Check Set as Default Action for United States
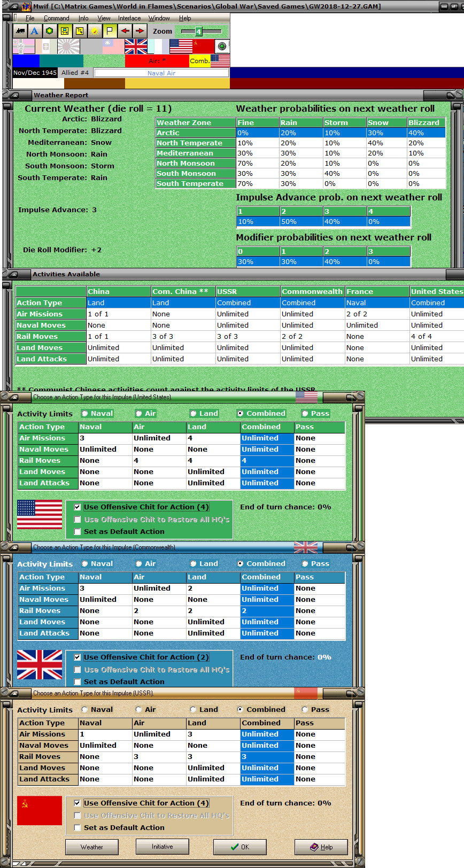 78,531
